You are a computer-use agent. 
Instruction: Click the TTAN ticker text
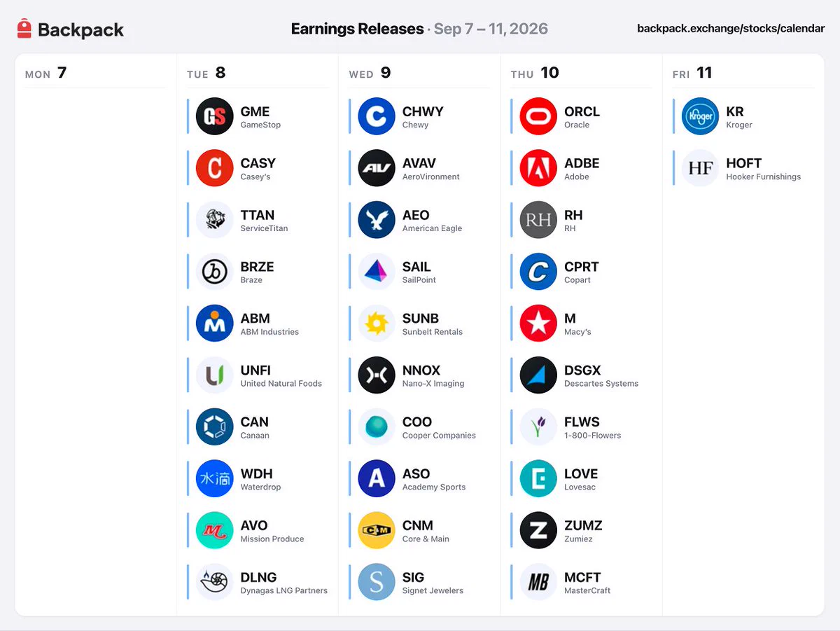[257, 215]
